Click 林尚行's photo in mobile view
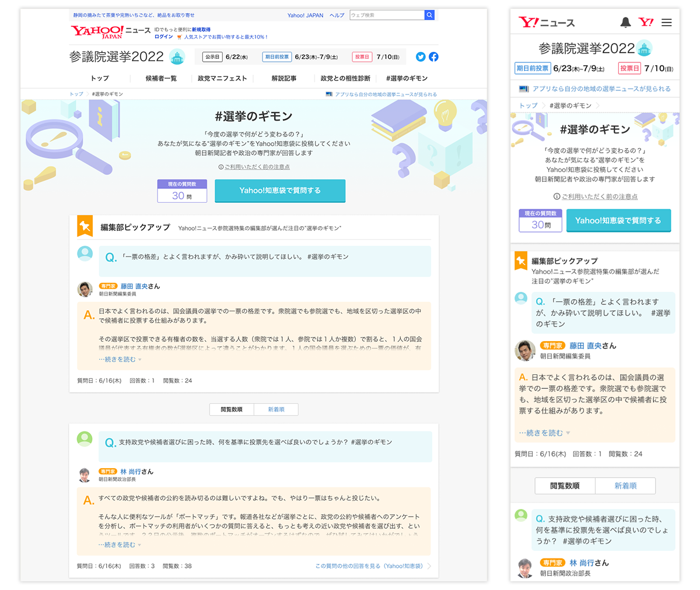The image size is (700, 590). pyautogui.click(x=525, y=568)
